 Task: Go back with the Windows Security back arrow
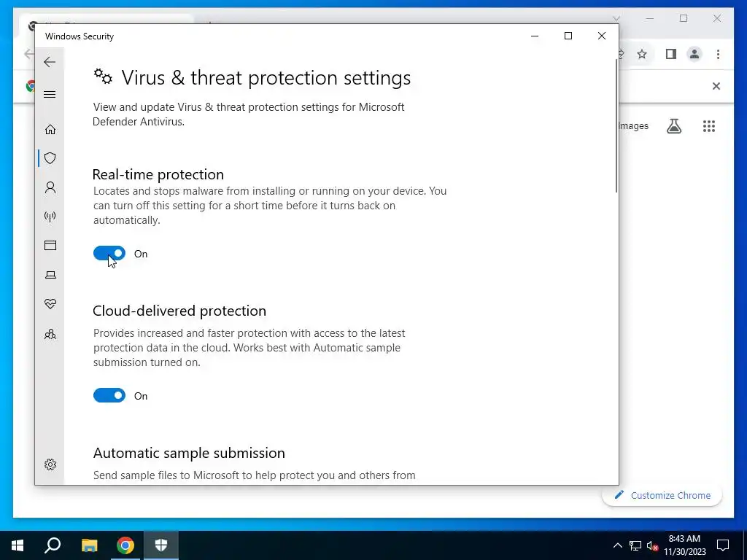[50, 62]
